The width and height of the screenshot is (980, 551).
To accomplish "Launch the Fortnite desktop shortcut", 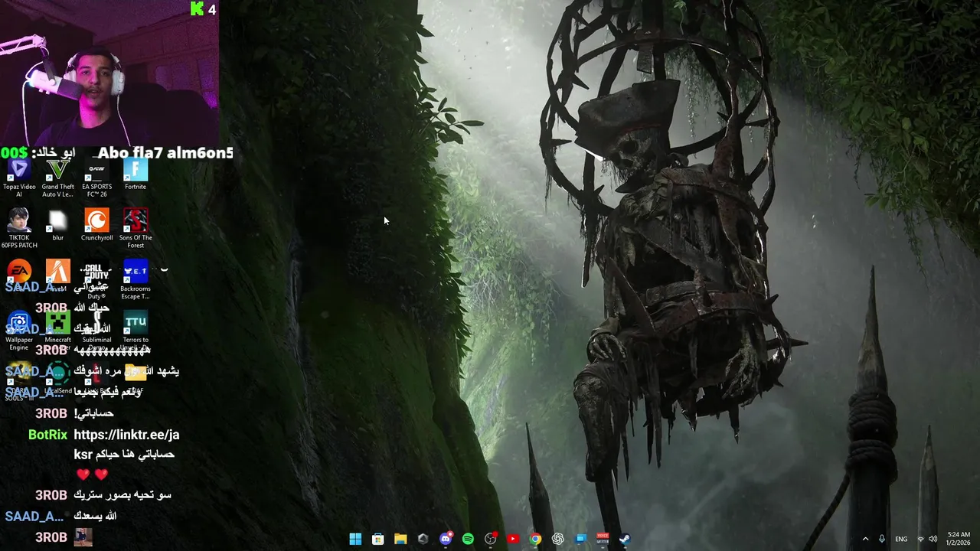I will coord(136,174).
